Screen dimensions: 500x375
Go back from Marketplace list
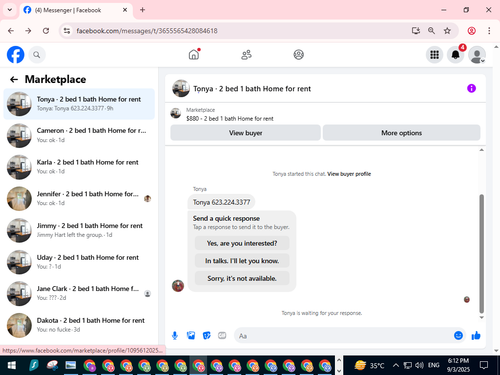(x=14, y=79)
